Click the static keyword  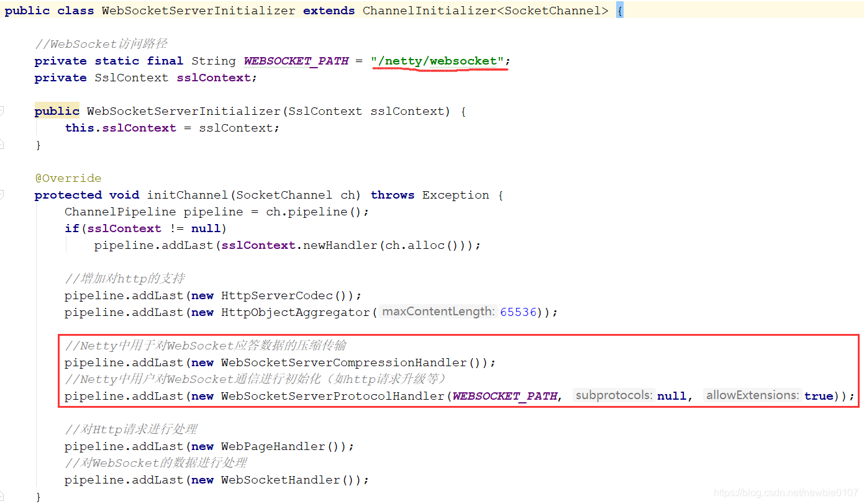117,61
